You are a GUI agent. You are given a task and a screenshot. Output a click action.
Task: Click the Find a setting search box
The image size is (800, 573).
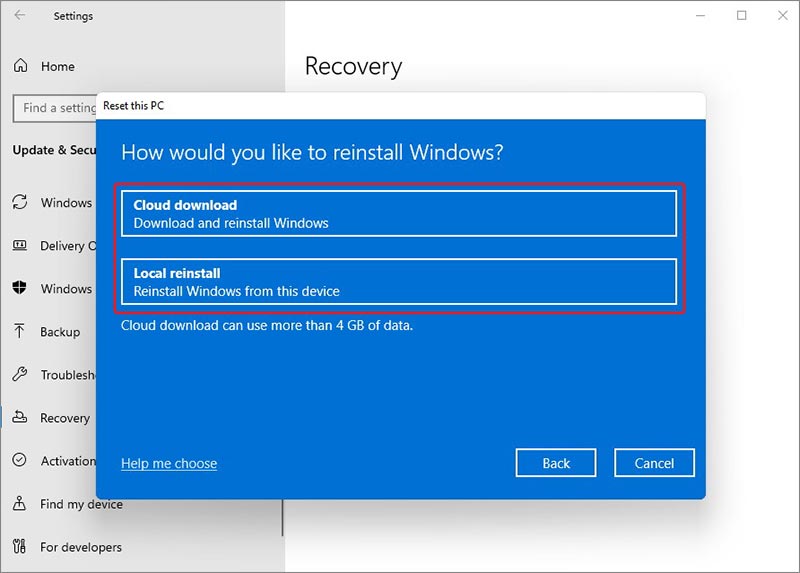[x=55, y=108]
